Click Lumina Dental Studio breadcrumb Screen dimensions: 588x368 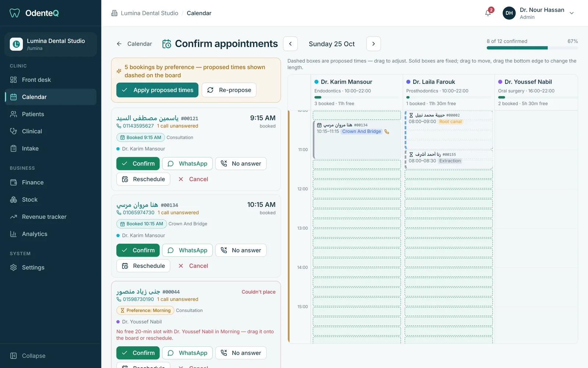point(150,13)
